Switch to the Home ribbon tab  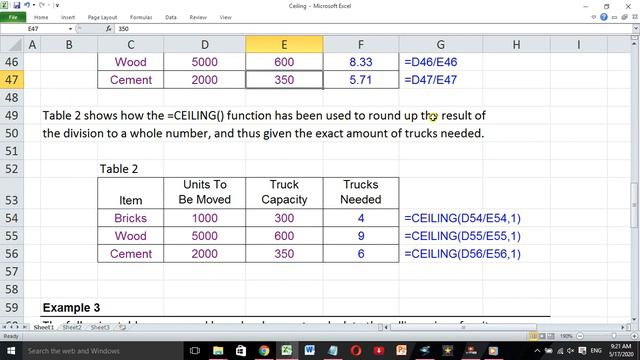(x=41, y=17)
